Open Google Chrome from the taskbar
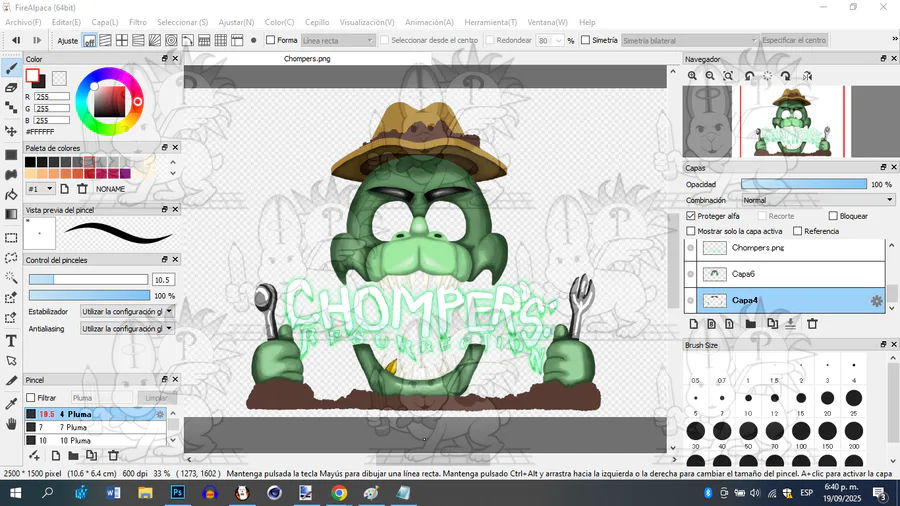The height and width of the screenshot is (506, 900). (339, 493)
